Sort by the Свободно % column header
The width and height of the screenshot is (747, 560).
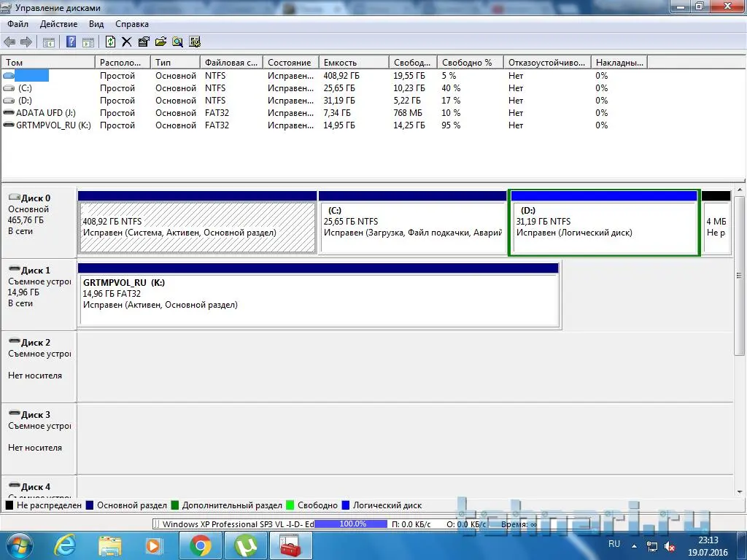point(471,63)
